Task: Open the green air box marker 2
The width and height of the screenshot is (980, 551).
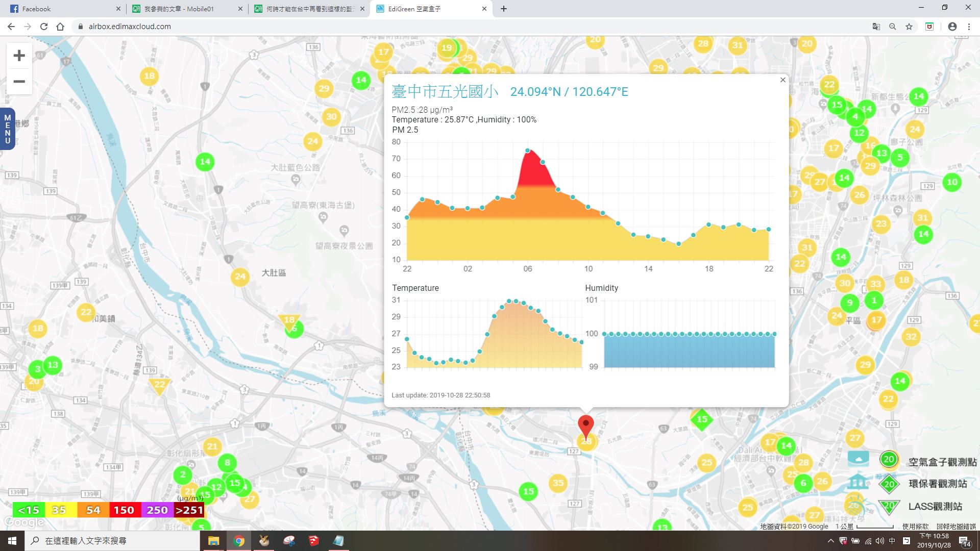Action: (183, 475)
